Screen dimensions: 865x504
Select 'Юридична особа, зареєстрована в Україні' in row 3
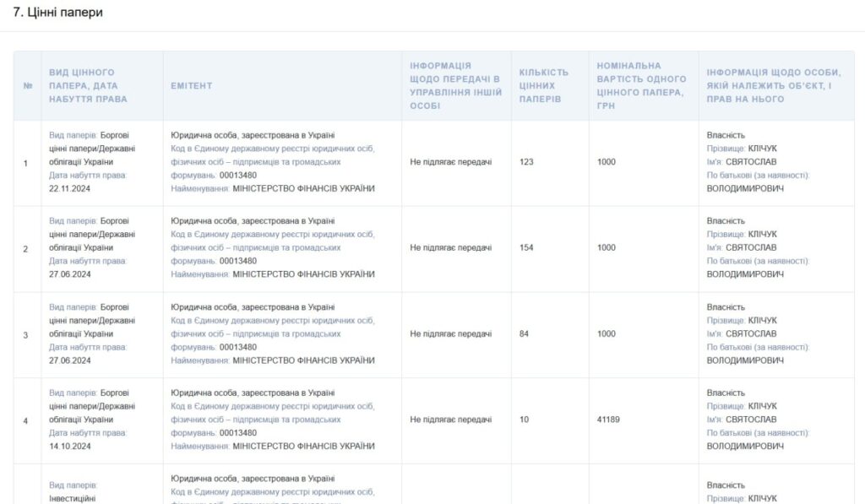click(253, 307)
